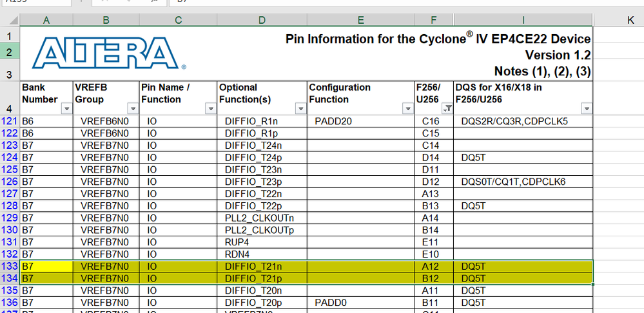
Task: Select row header 129
Action: point(10,218)
